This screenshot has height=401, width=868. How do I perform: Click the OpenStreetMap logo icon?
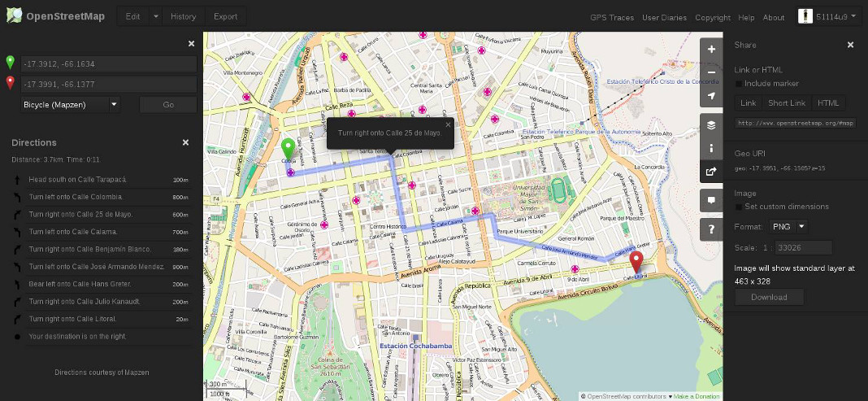(14, 16)
